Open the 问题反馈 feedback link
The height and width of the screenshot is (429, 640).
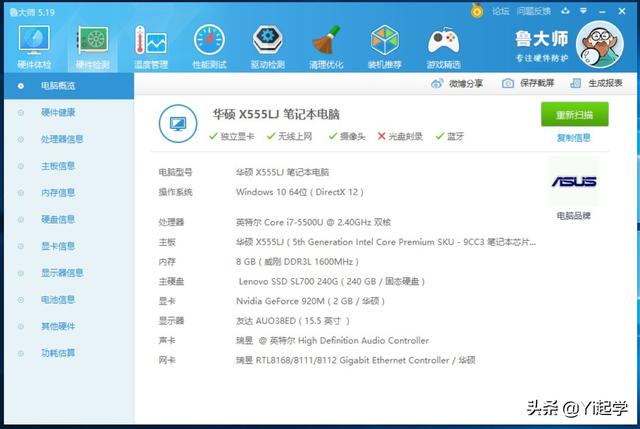pos(533,11)
